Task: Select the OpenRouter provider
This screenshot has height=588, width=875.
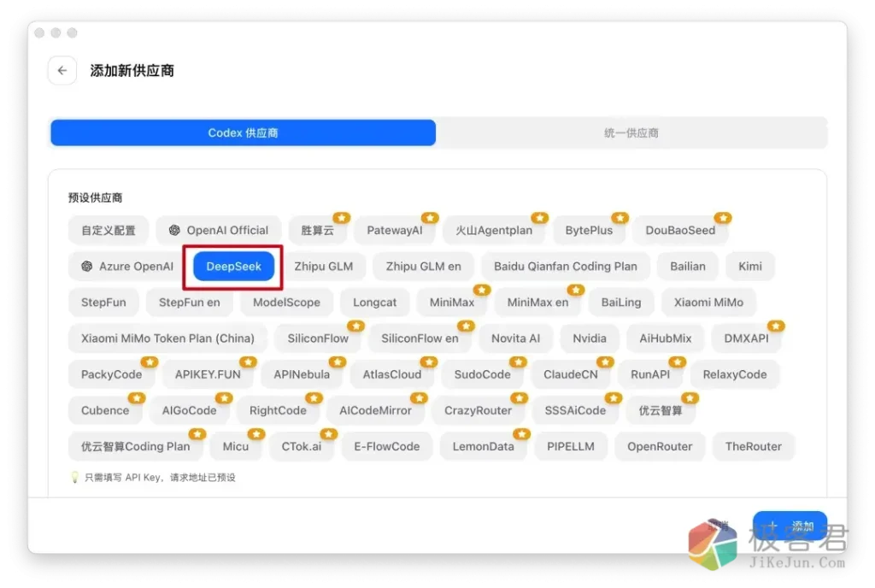Action: pyautogui.click(x=660, y=446)
